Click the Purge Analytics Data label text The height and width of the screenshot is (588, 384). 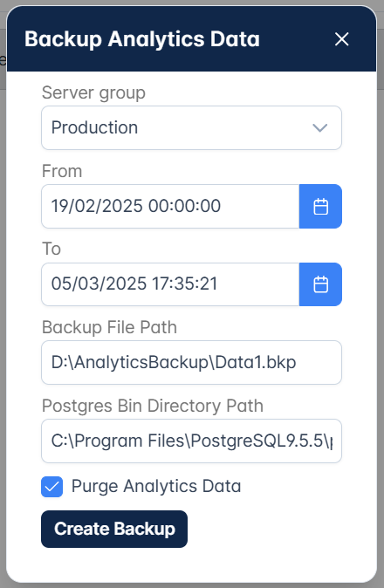(x=156, y=487)
